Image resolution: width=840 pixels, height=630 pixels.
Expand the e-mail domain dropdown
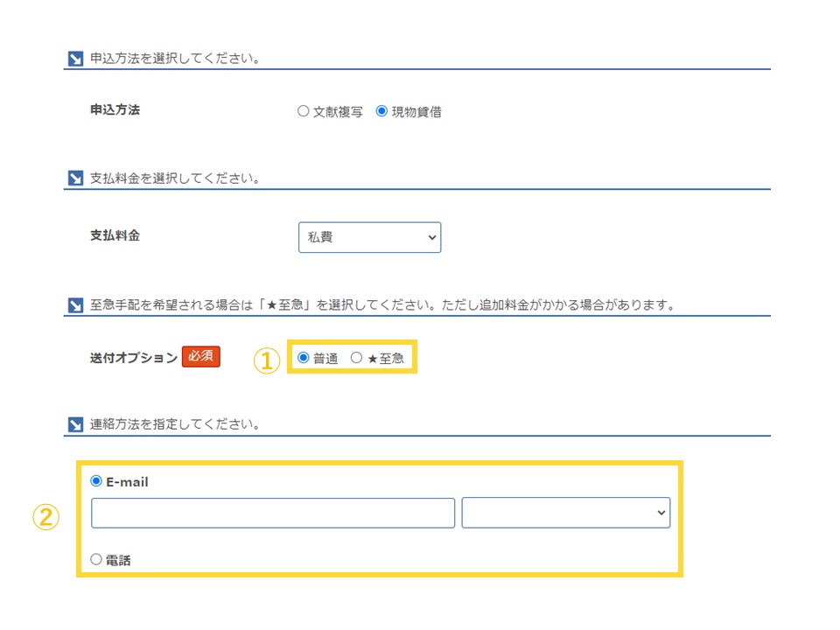(566, 513)
